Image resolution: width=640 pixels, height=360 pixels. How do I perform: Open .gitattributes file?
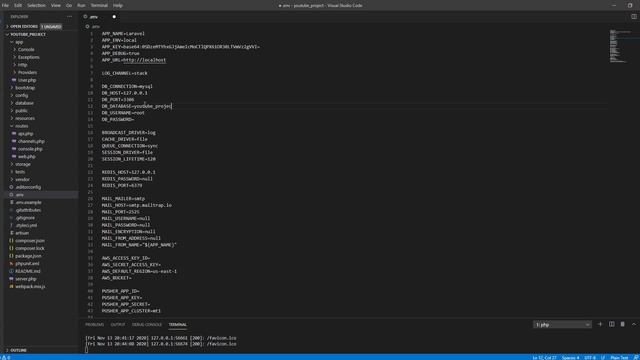pos(28,210)
